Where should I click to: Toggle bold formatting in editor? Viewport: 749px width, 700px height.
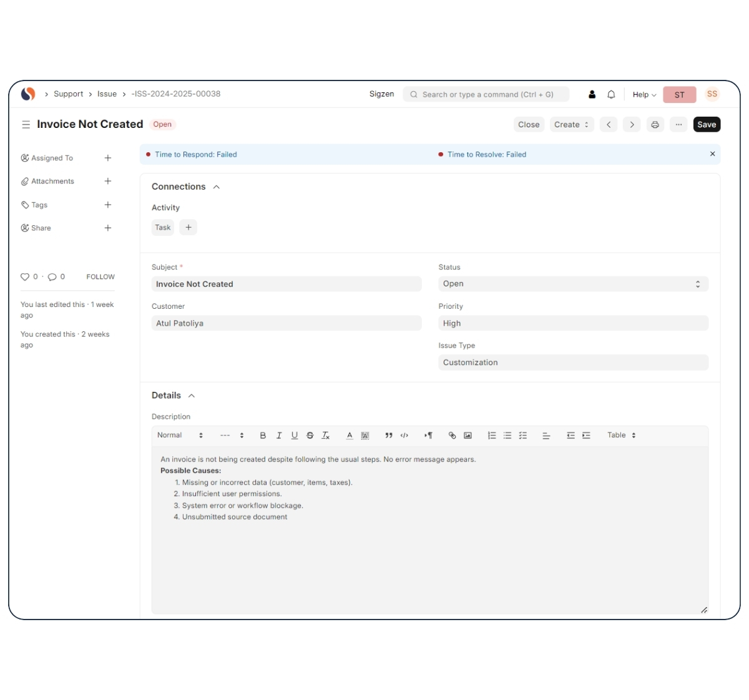click(263, 435)
